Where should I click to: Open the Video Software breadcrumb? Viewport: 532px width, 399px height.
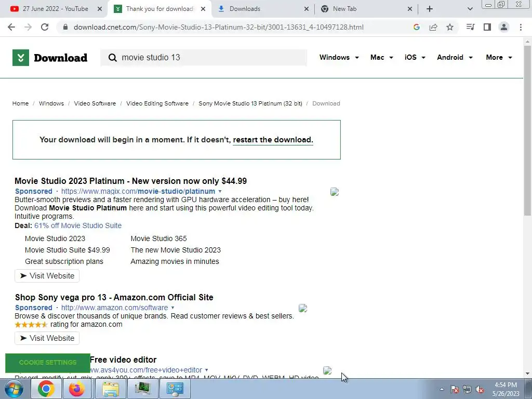(x=95, y=103)
